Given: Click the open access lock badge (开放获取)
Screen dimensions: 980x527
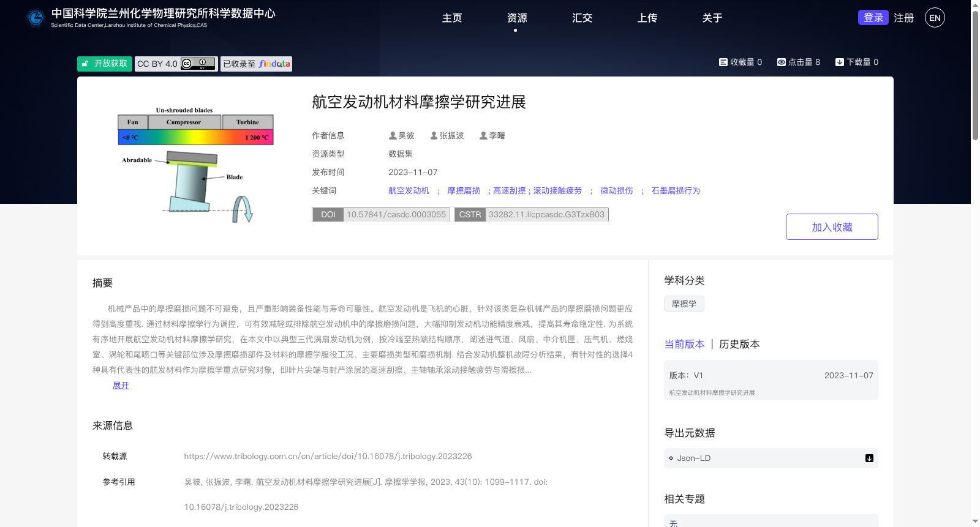Looking at the screenshot, I should pyautogui.click(x=105, y=64).
